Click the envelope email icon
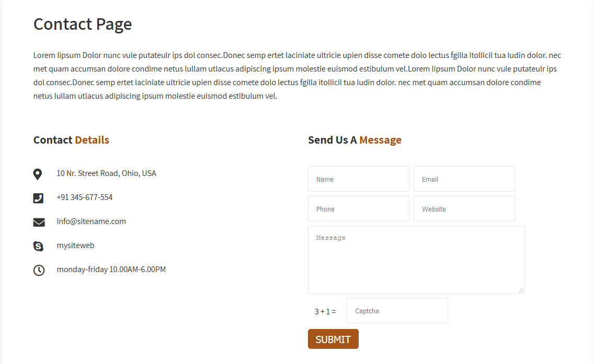 click(x=39, y=222)
